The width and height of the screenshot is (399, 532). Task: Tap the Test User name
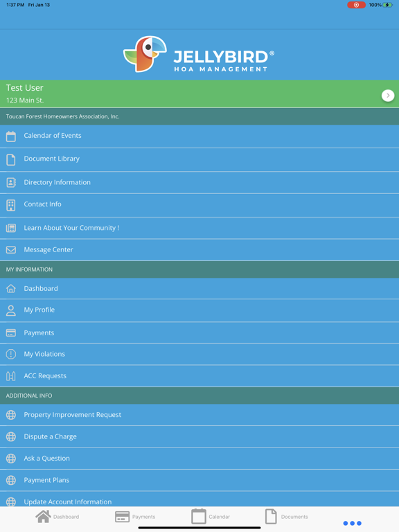(x=24, y=88)
